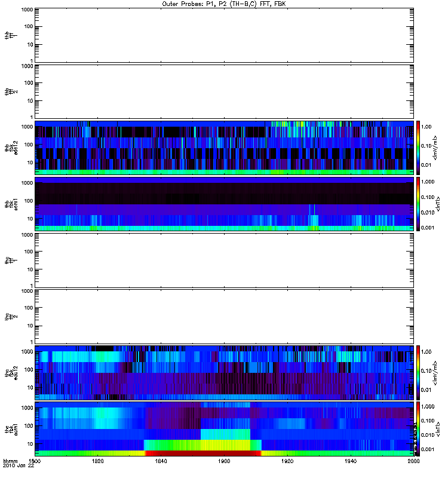Click the '1.00' tick on thc edc12 color bar
The height and width of the screenshot is (478, 448).
click(x=426, y=352)
